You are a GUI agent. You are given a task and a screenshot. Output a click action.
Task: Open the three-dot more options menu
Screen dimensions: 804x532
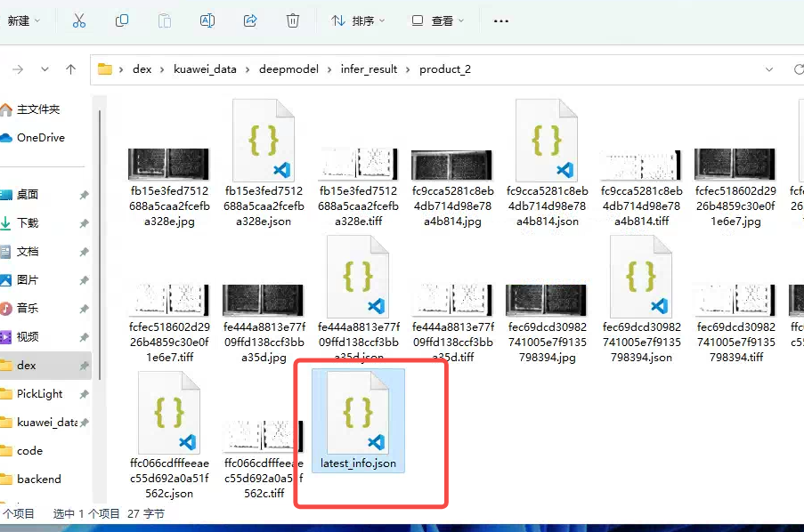[x=501, y=20]
